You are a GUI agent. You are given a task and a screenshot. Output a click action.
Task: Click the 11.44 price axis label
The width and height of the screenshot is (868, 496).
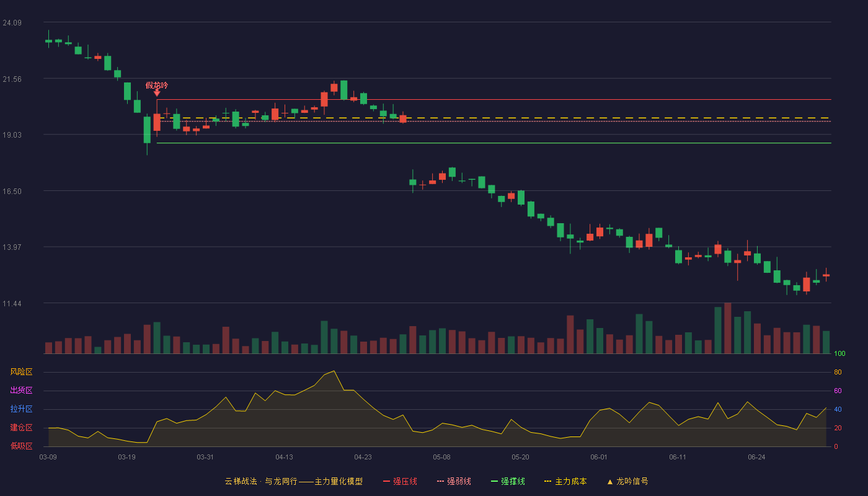click(12, 304)
